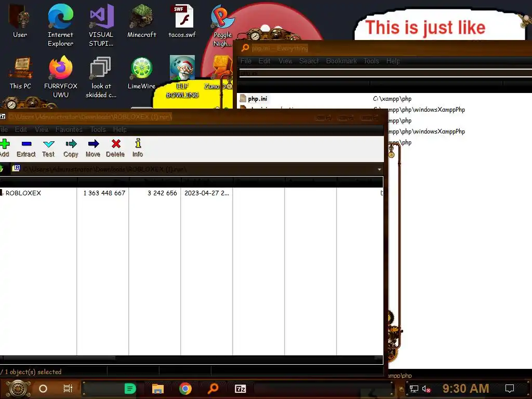This screenshot has width=532, height=399.
Task: Click the red Delete icon in 7-Zip
Action: (115, 148)
